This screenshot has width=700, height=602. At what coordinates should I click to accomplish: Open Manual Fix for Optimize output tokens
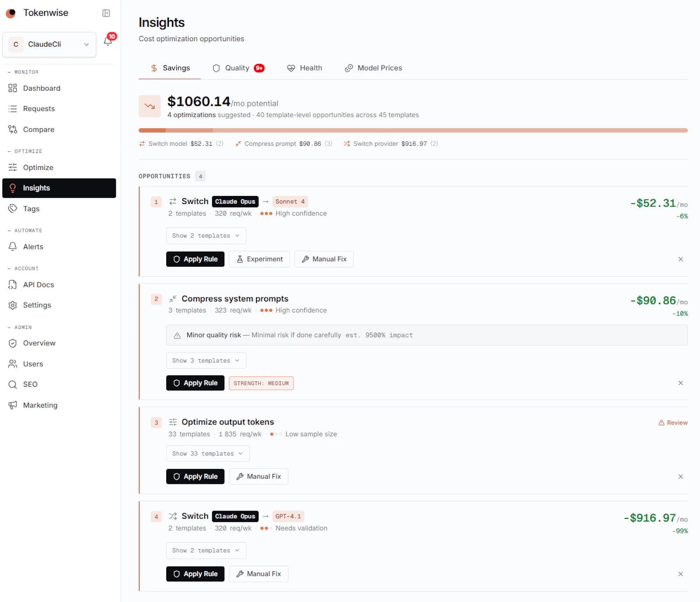point(259,477)
